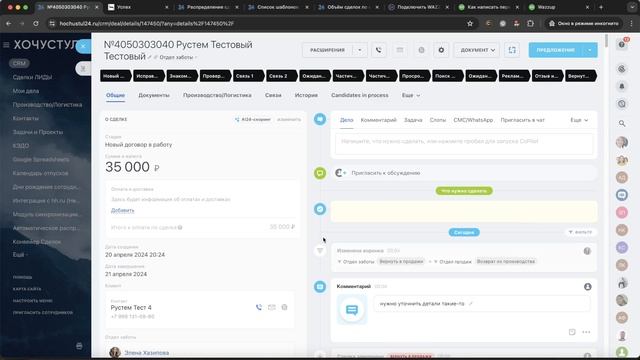Open the arrow beside Предложение button
Viewport: 640px width, 360px height.
[x=590, y=50]
